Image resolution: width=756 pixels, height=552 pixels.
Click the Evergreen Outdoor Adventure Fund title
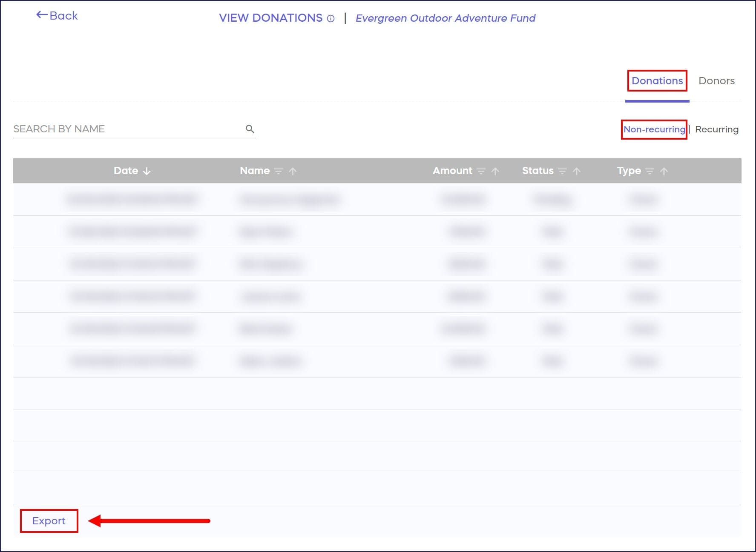tap(445, 18)
